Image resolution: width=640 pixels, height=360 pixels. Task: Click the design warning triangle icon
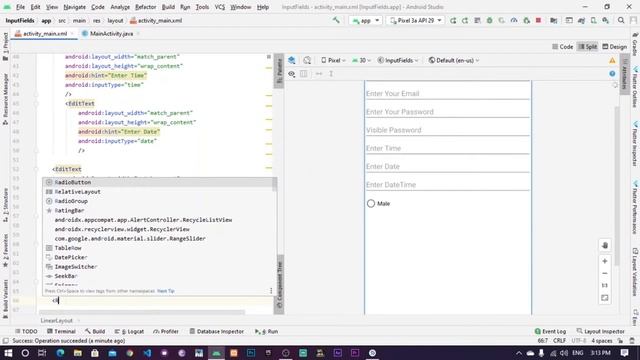click(612, 60)
